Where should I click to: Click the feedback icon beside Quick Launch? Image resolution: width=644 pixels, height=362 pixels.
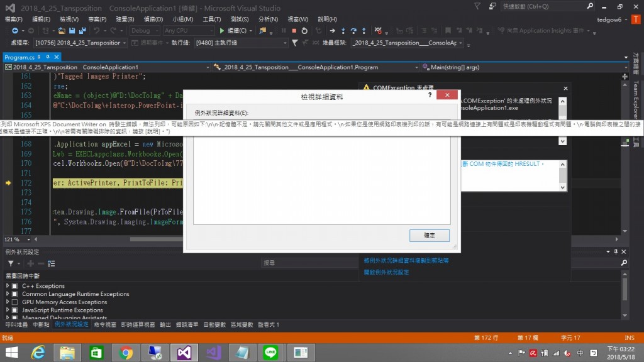492,6
